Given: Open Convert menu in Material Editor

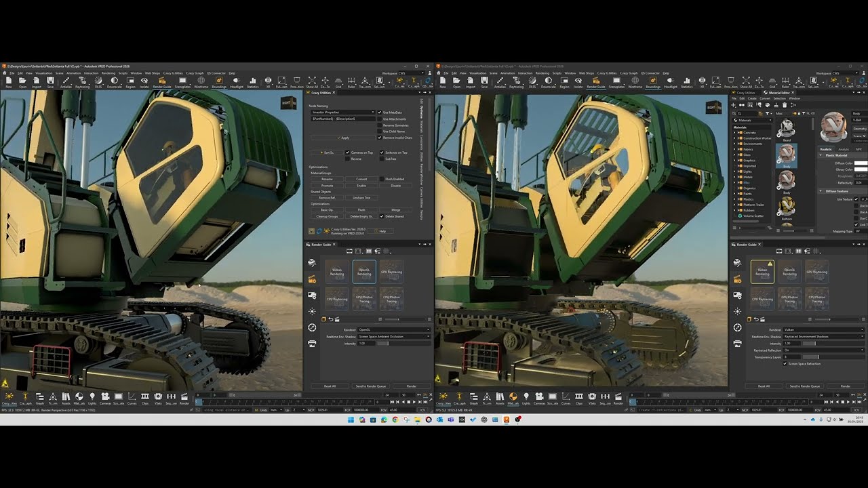Looking at the screenshot, I should 764,98.
